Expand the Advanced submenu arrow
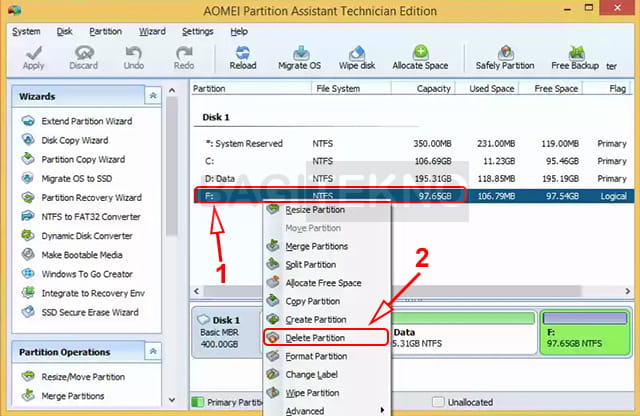This screenshot has height=416, width=640. [382, 410]
